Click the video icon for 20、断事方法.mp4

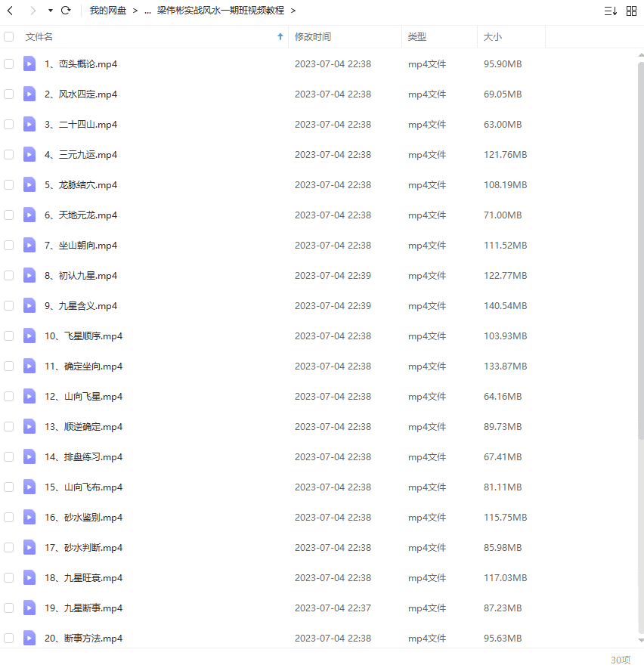point(29,639)
